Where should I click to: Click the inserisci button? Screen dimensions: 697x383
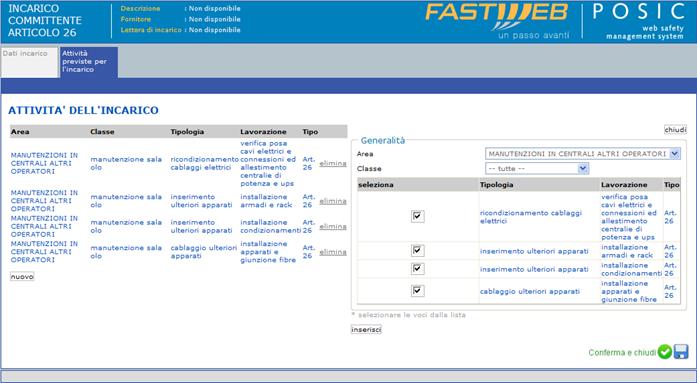click(366, 330)
